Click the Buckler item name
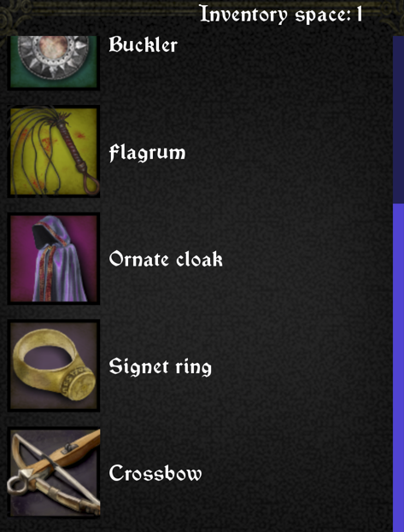The height and width of the screenshot is (532, 404). 143,44
